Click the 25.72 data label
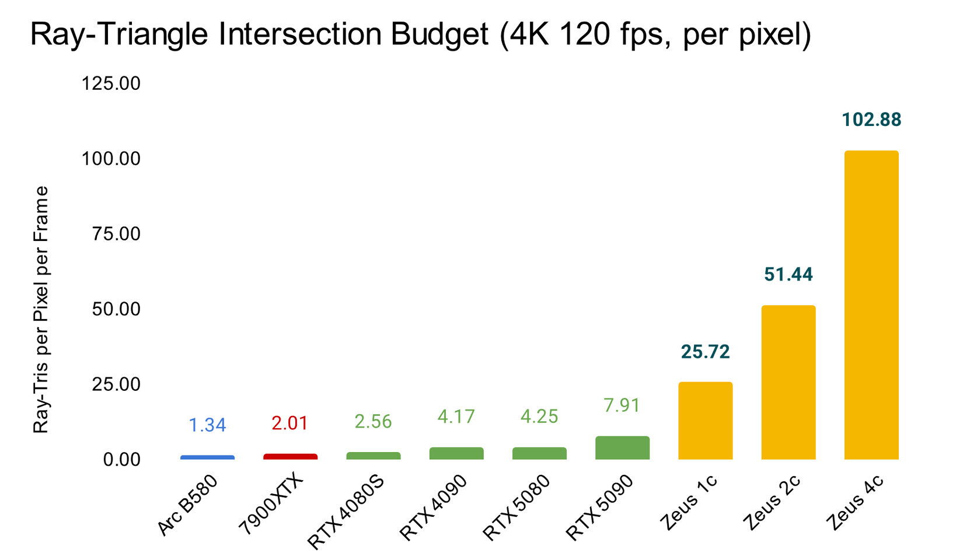 coord(706,352)
